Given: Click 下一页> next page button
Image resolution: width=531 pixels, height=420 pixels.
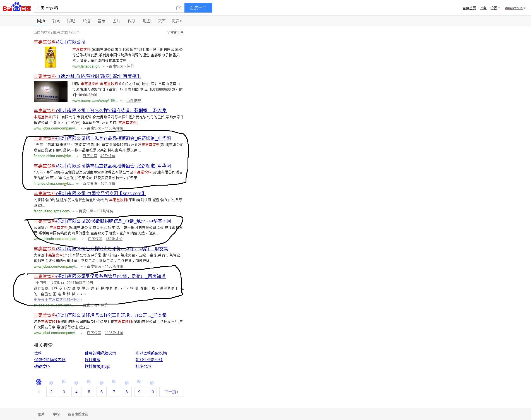Looking at the screenshot, I should tap(172, 392).
